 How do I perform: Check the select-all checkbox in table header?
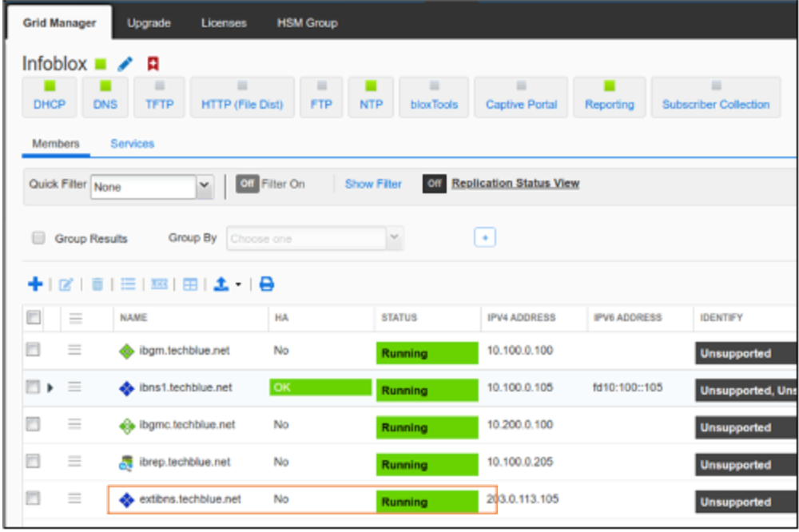(x=34, y=317)
